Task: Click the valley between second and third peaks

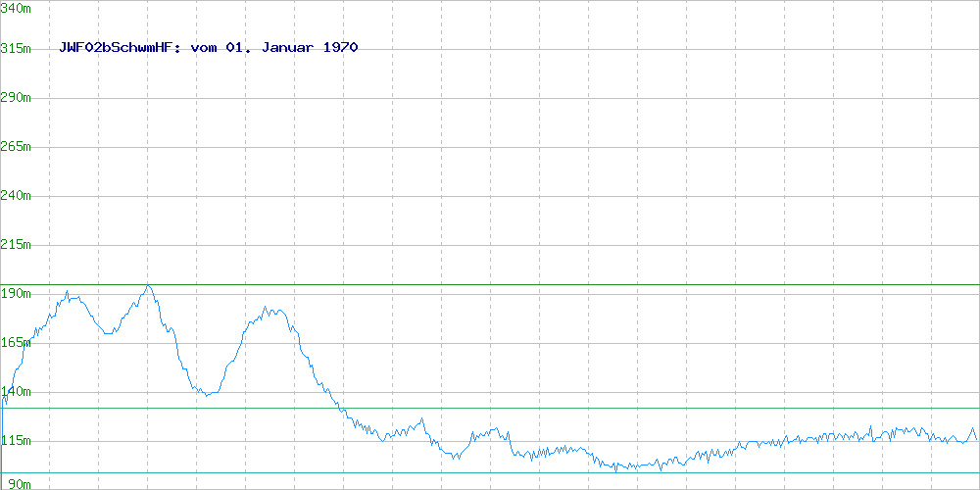Action: [x=208, y=394]
